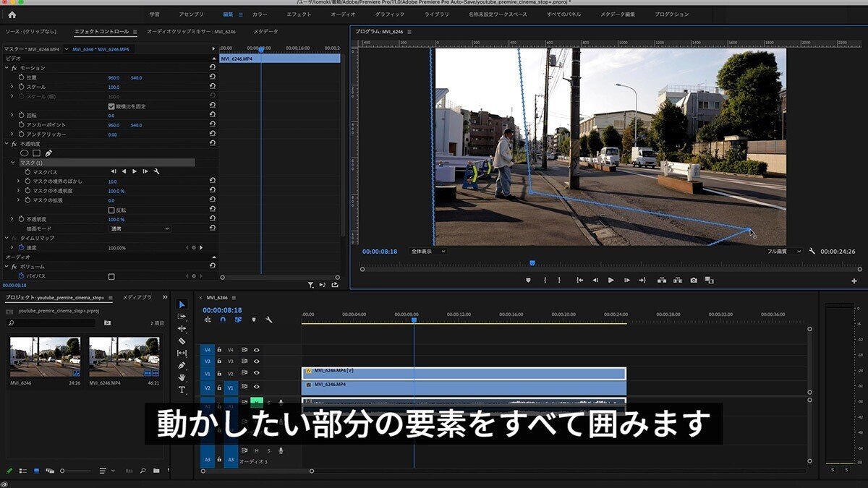Open the program monitor button editor plus
Screen dimensions: 868x488
854,281
